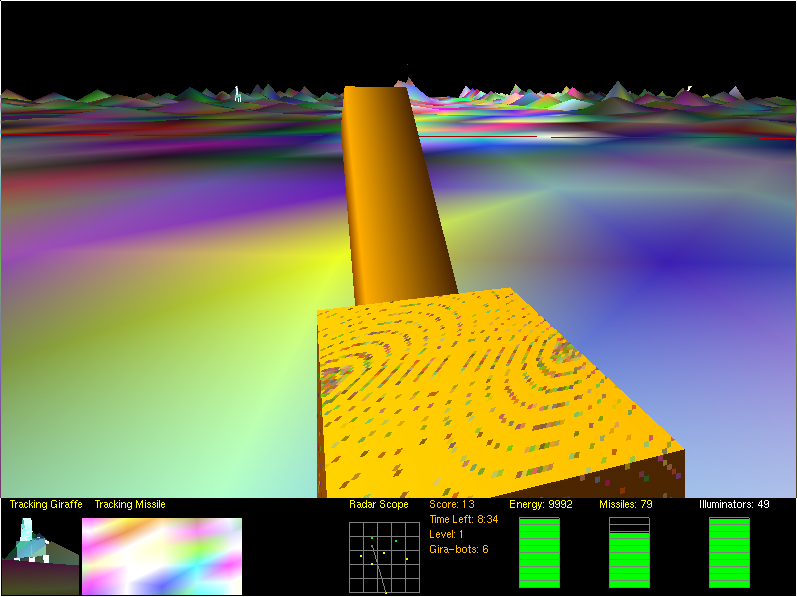The image size is (797, 597).
Task: Click the Illuminators level bar gauge
Action: tap(729, 553)
